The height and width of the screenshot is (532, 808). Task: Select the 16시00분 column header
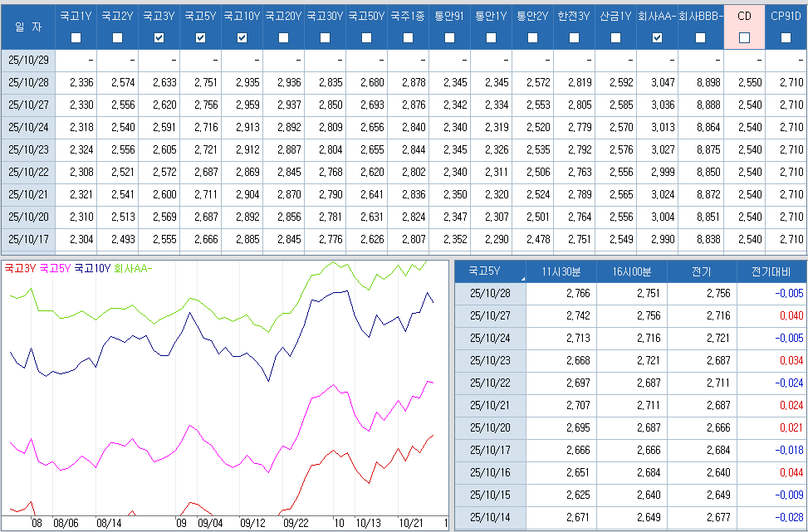coord(632,272)
